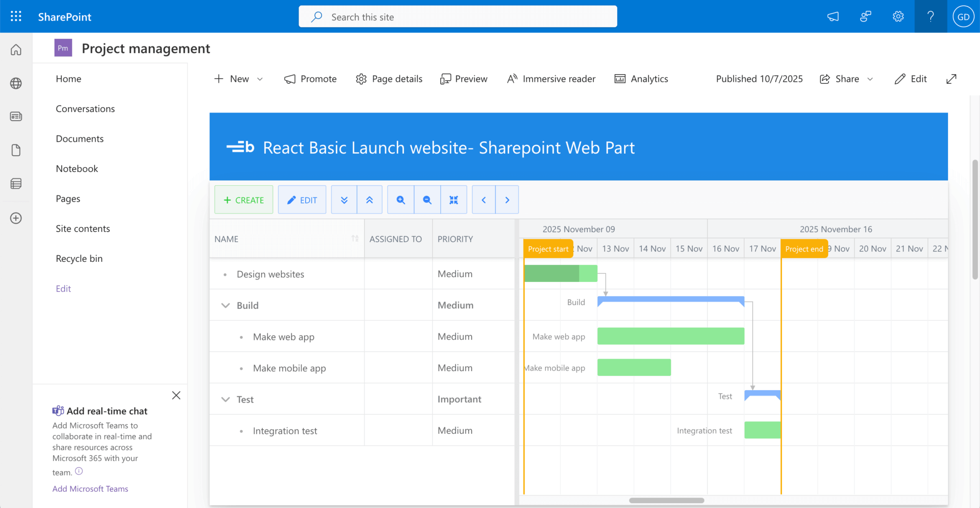
Task: Click the zoom to fit icon
Action: [454, 200]
